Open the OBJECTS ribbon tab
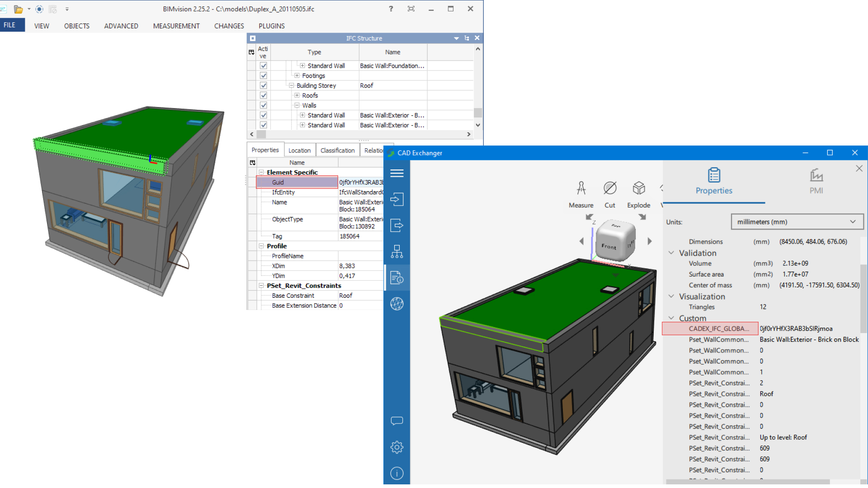This screenshot has height=488, width=868. pyautogui.click(x=77, y=26)
